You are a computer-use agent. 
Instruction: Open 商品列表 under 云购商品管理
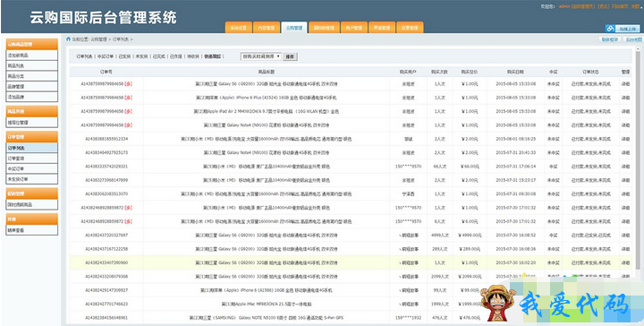[32, 65]
